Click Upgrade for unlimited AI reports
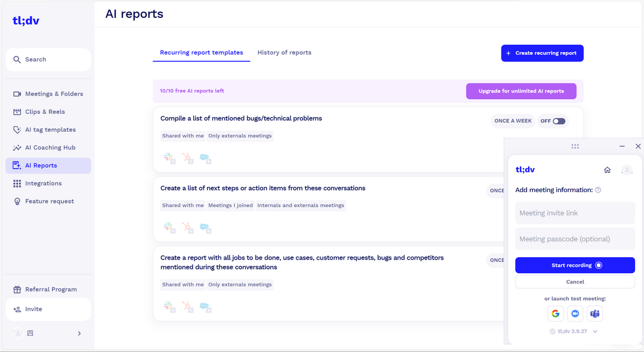This screenshot has width=644, height=352. pos(521,91)
